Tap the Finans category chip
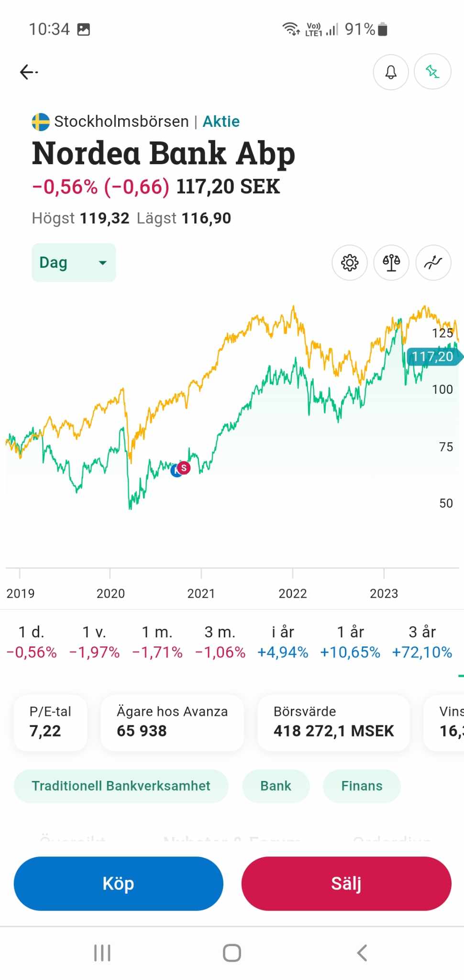Screen dimensions: 464x980 click(362, 786)
